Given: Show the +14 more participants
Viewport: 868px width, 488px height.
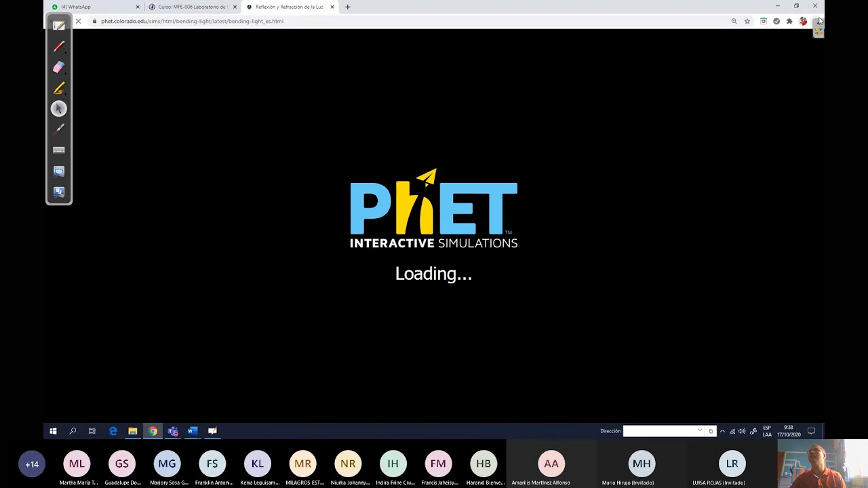Looking at the screenshot, I should 32,464.
